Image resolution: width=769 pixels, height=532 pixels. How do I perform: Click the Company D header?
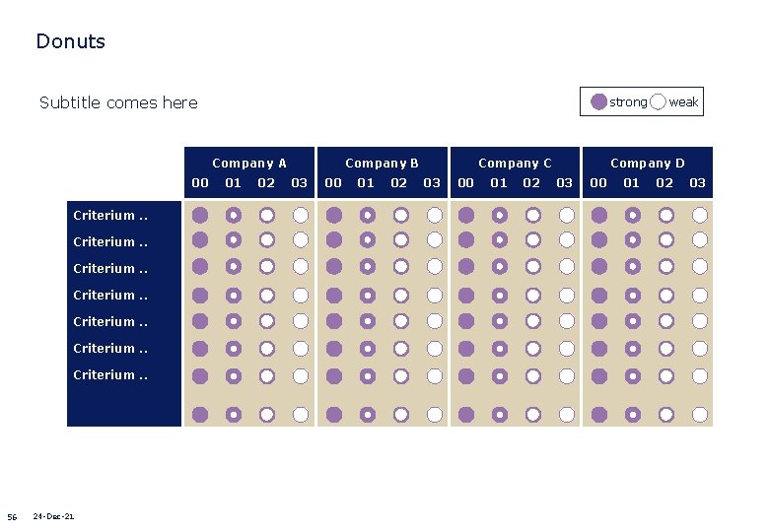pyautogui.click(x=647, y=164)
